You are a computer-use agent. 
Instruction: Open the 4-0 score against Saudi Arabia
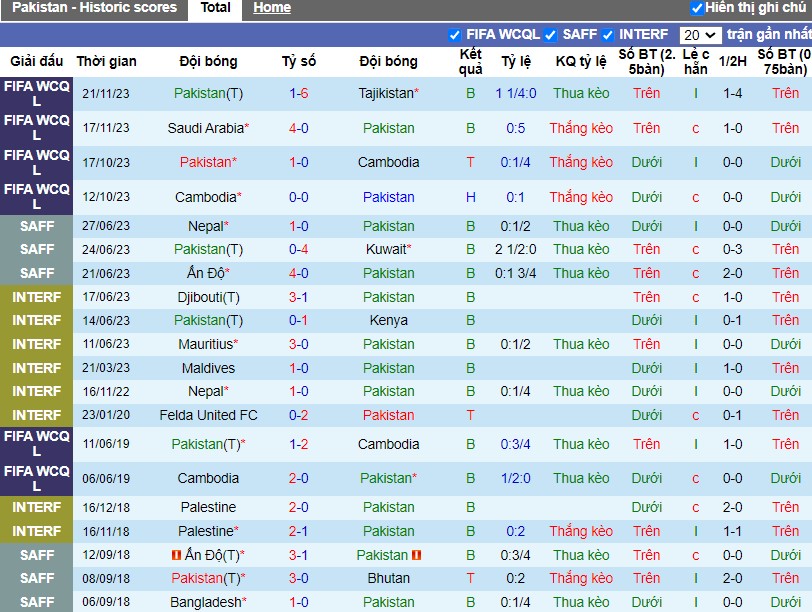click(299, 128)
